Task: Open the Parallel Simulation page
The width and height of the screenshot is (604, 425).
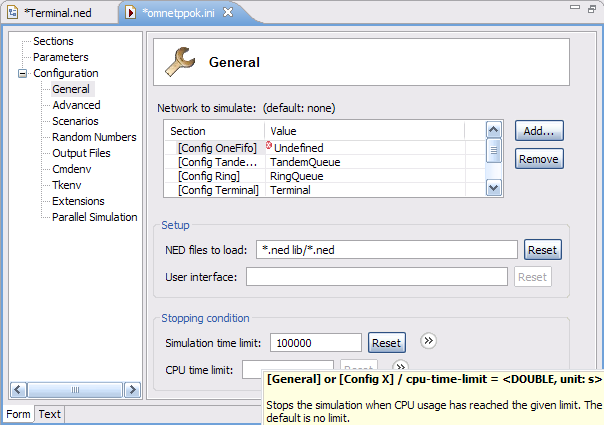Action: pyautogui.click(x=95, y=217)
